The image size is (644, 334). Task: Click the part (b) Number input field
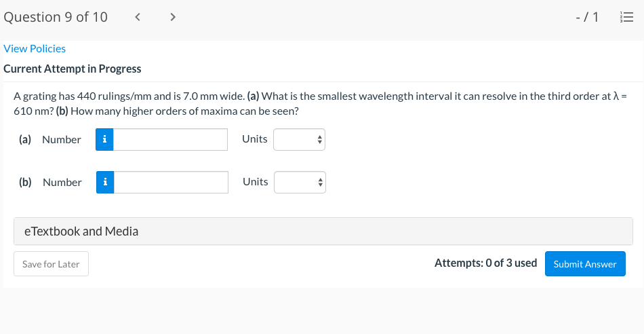[x=171, y=182]
